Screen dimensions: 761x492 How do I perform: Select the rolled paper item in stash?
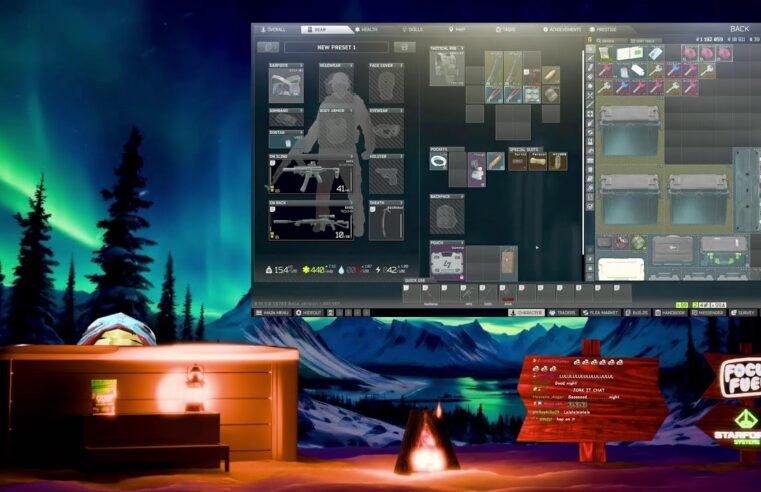point(605,53)
